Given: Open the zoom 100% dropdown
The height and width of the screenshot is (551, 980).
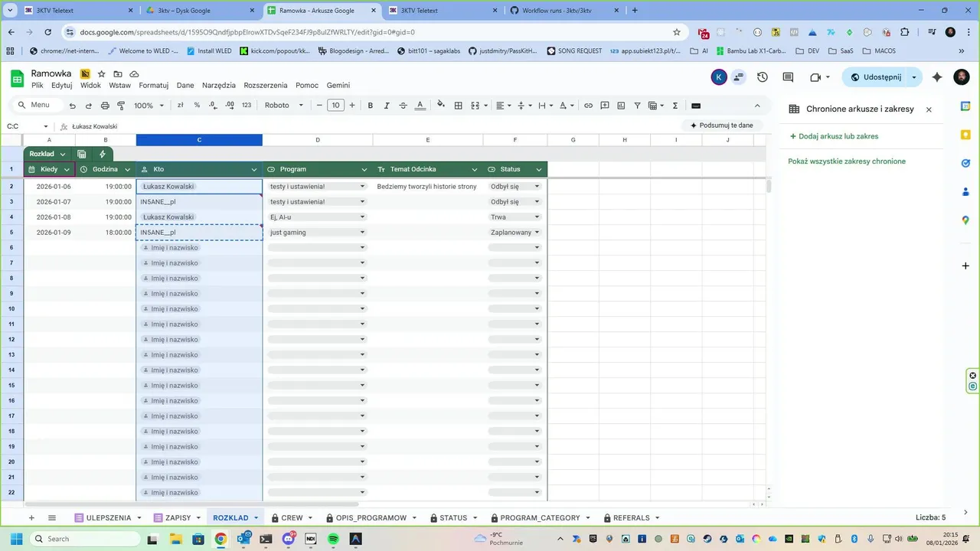Looking at the screenshot, I should coord(149,106).
